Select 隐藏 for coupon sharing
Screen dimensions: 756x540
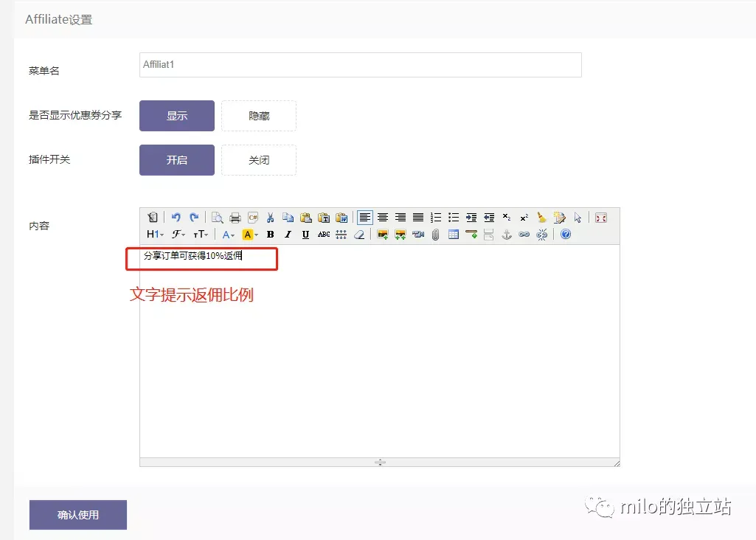[x=259, y=116]
